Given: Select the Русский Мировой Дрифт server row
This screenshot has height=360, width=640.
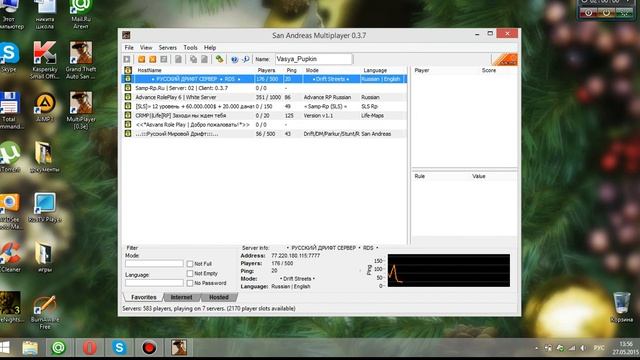Looking at the screenshot, I should (265, 134).
